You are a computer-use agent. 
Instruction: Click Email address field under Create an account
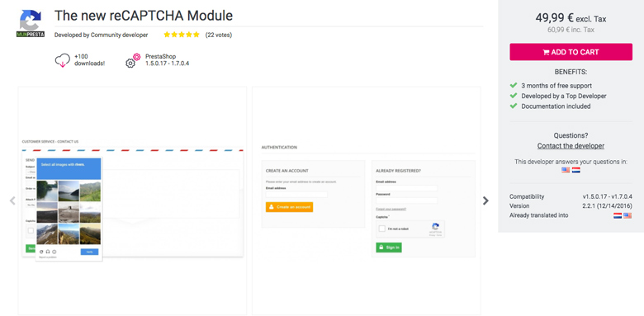point(296,195)
